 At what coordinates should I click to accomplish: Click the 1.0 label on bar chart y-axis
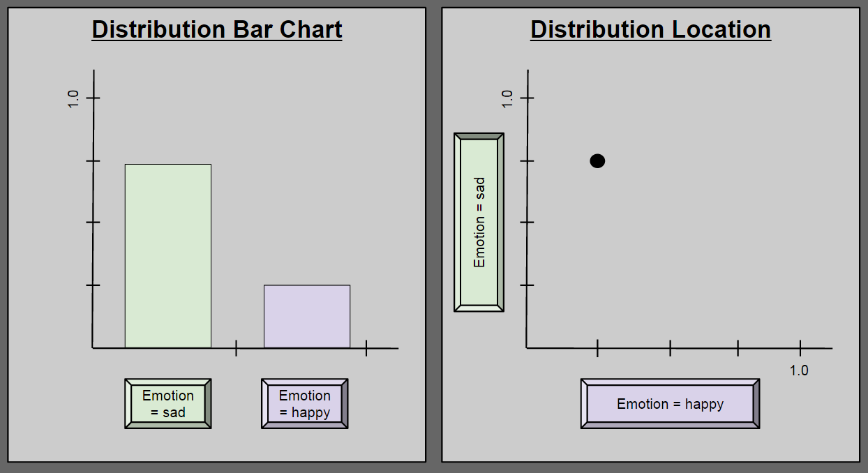coord(73,98)
